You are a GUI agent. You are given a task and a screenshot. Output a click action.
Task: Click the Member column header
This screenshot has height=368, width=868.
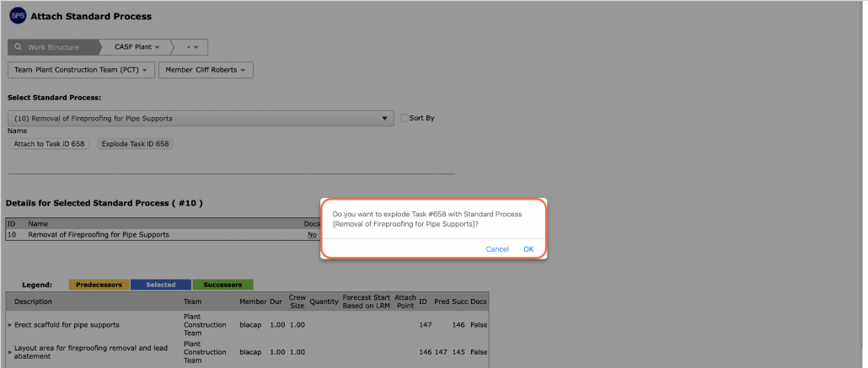click(253, 301)
